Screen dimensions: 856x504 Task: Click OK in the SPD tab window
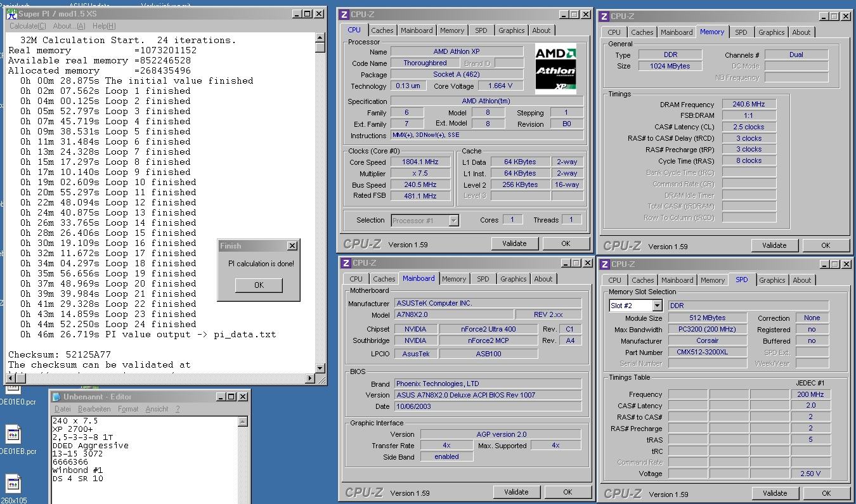(826, 493)
